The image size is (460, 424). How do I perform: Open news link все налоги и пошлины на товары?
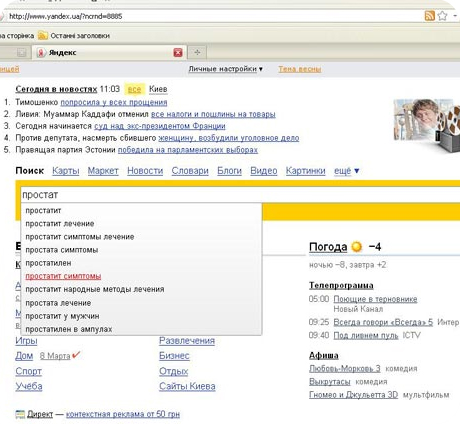click(213, 114)
